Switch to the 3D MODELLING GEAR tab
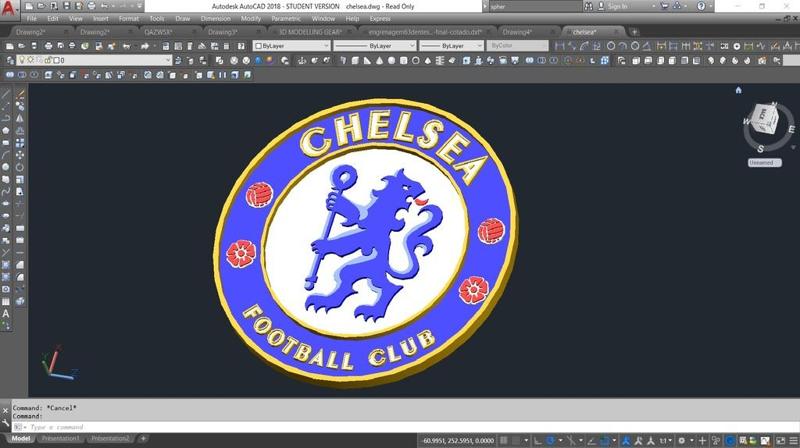Screen dimensions: 800x448 click(310, 32)
